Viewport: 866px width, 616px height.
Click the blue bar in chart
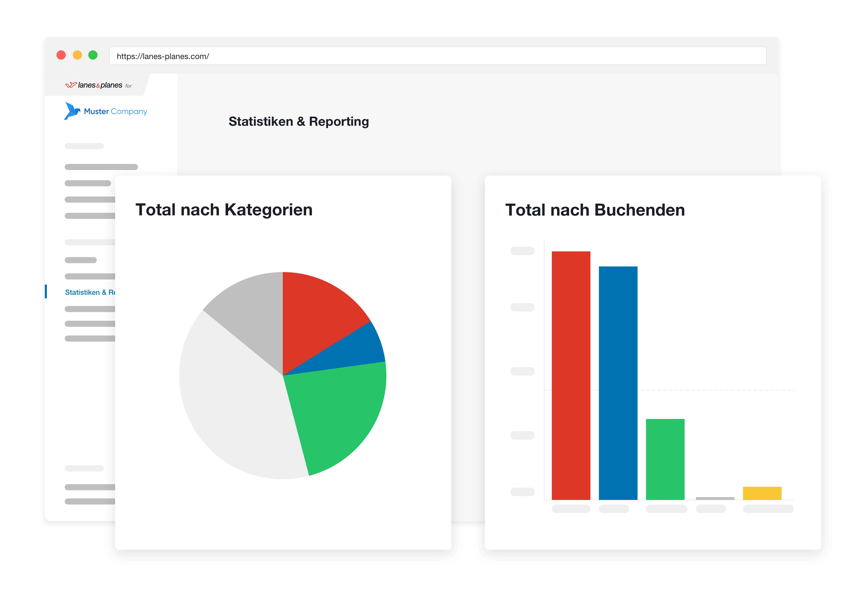point(618,383)
